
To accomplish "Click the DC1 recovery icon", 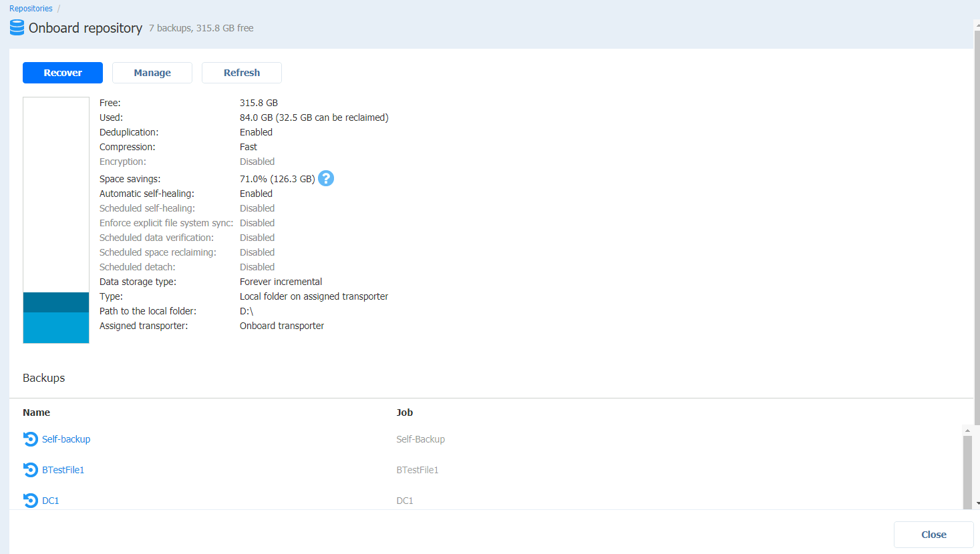I will [31, 501].
